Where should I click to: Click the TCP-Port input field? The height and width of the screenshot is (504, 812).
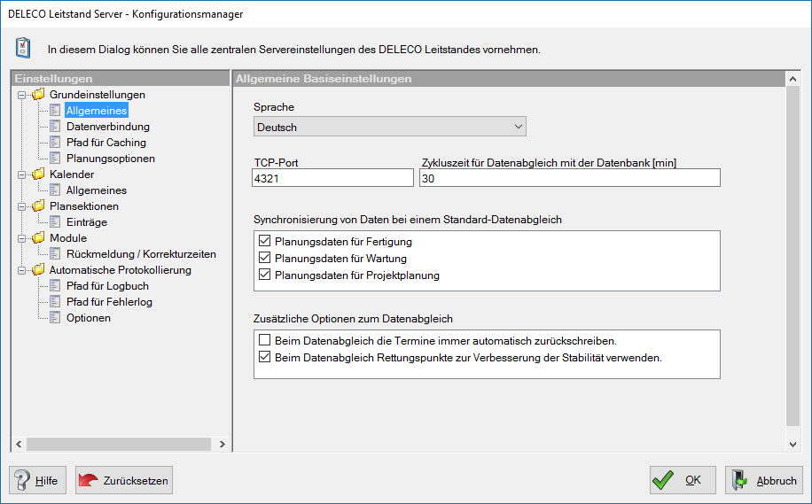click(332, 178)
